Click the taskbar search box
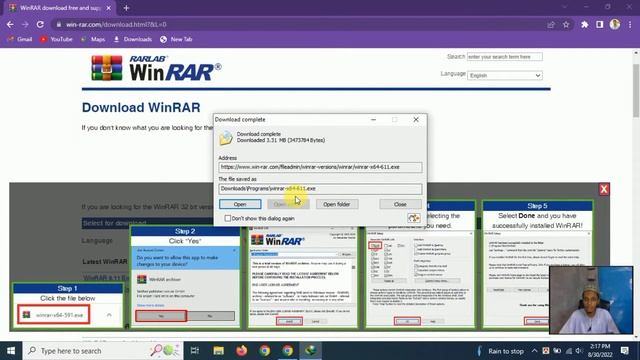Viewport: 640px width, 360px height. pos(103,351)
